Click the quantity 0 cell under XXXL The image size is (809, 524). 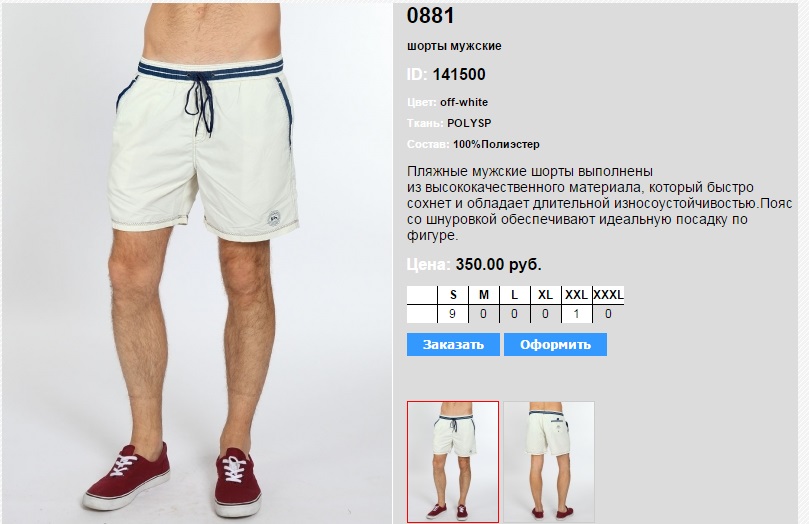pyautogui.click(x=608, y=314)
